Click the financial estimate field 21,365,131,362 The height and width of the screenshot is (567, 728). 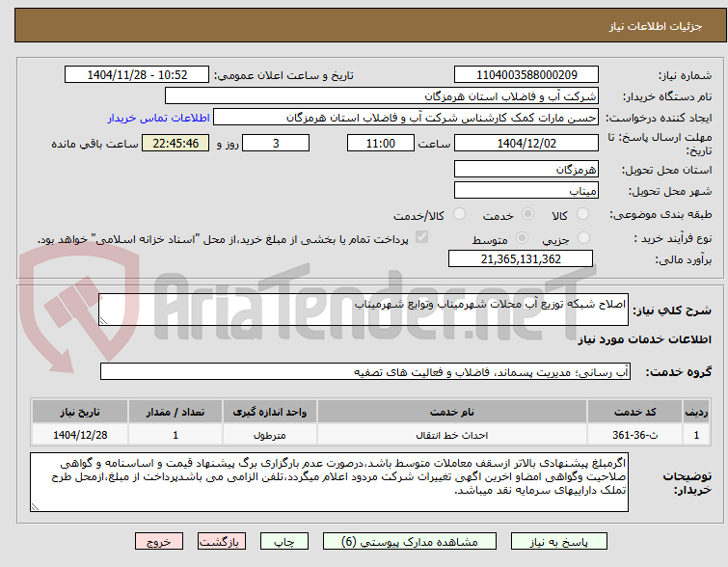tap(521, 258)
